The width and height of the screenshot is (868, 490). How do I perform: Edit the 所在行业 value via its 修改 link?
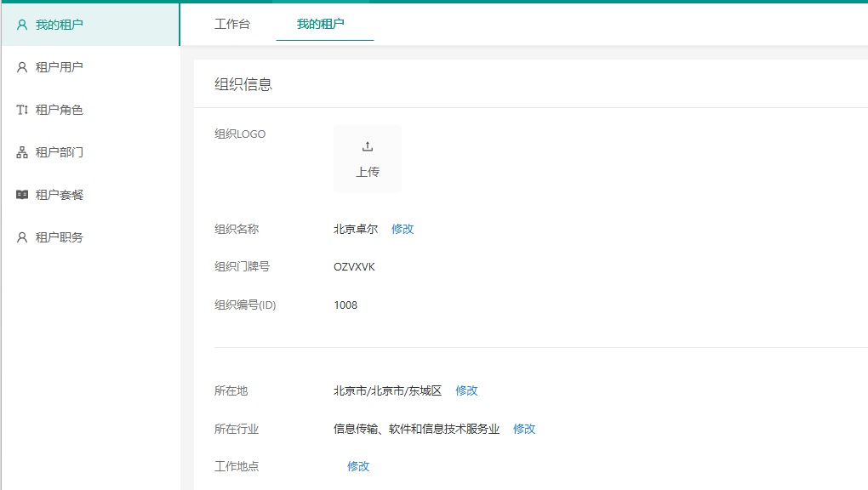click(524, 429)
